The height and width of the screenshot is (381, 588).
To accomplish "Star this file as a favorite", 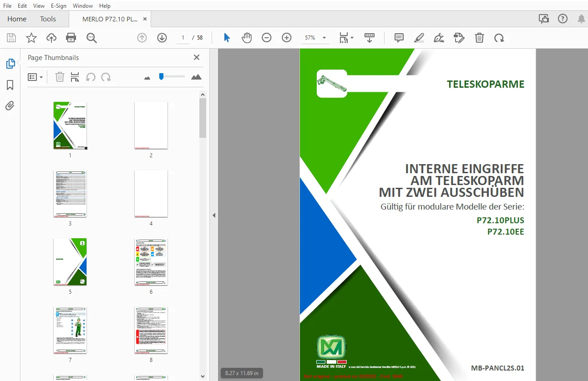I will (x=31, y=38).
